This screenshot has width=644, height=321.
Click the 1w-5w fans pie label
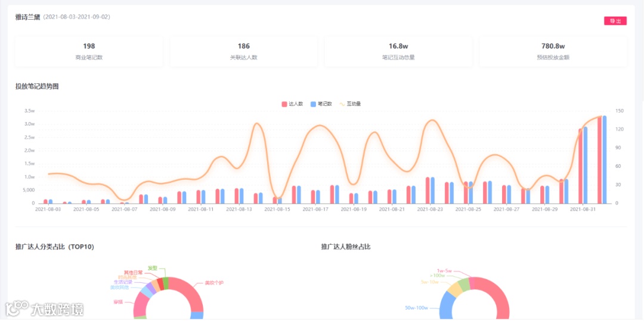[x=444, y=271]
